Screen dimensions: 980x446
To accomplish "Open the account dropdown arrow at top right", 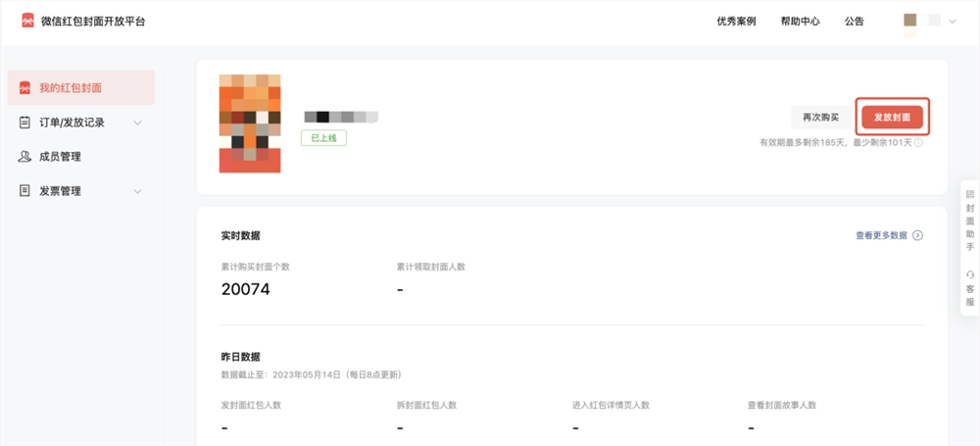I will (x=952, y=21).
